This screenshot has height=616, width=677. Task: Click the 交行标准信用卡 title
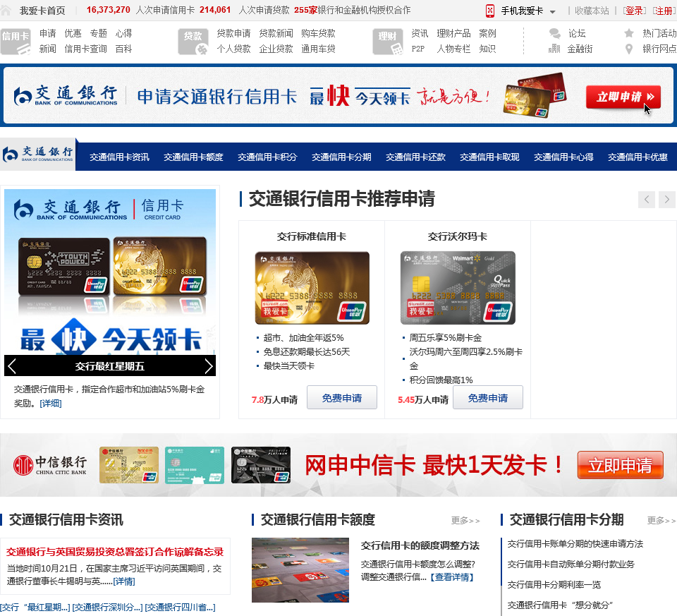pos(311,236)
